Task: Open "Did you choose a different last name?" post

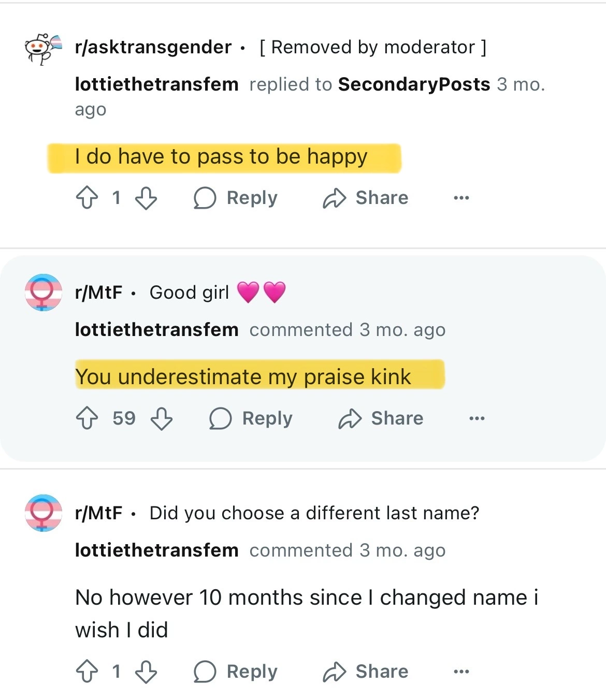Action: click(x=314, y=513)
